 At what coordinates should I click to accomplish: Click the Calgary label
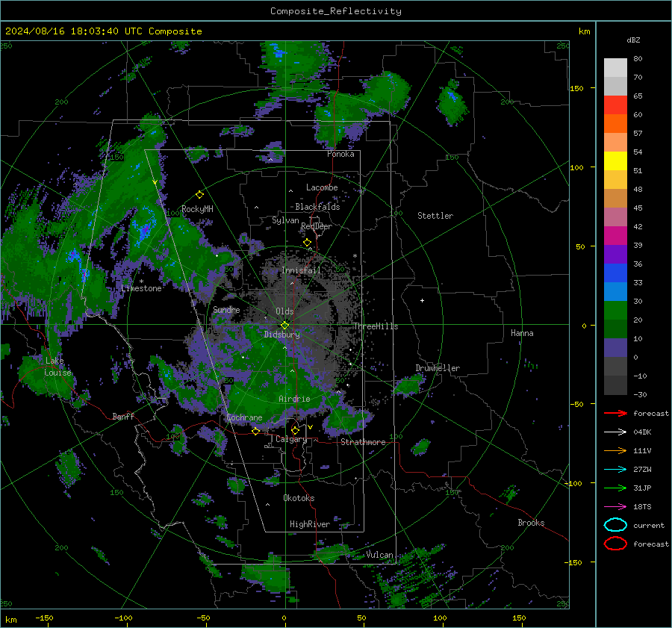[291, 439]
